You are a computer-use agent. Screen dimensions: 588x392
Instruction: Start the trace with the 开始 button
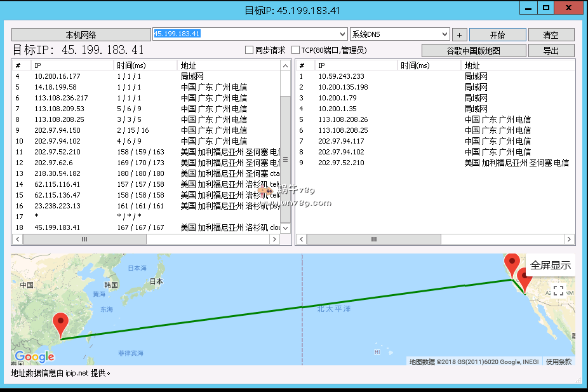(498, 35)
